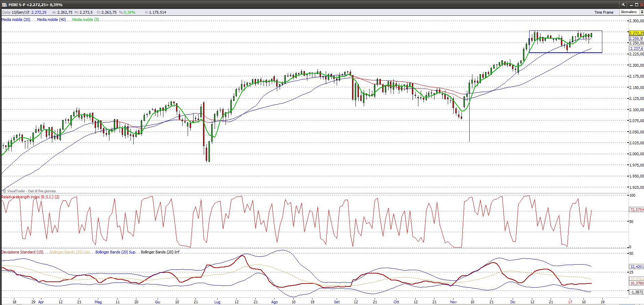
Task: Click the Lug month label on time axis
Action: coord(217,302)
